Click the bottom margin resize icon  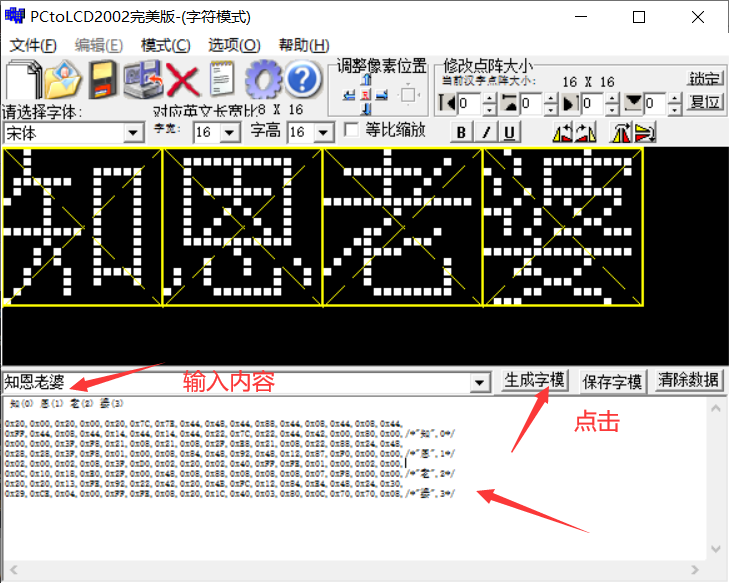tap(633, 103)
